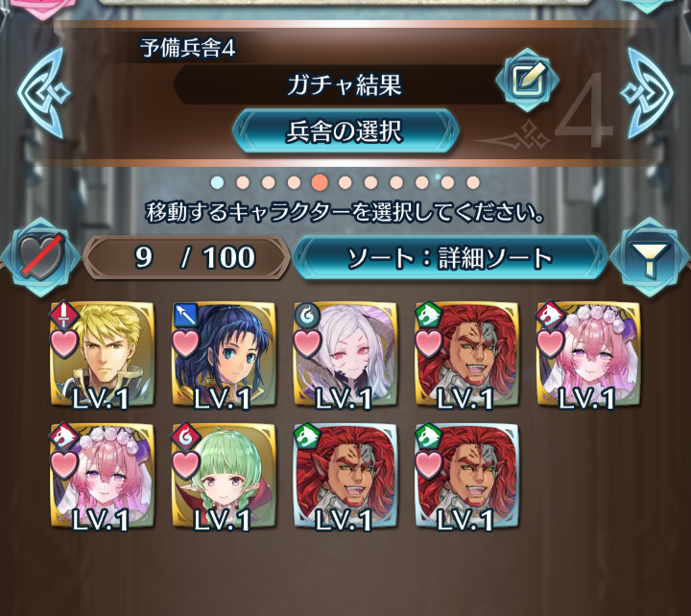The height and width of the screenshot is (616, 691).
Task: Select the pink bride hero in top row
Action: 588,354
